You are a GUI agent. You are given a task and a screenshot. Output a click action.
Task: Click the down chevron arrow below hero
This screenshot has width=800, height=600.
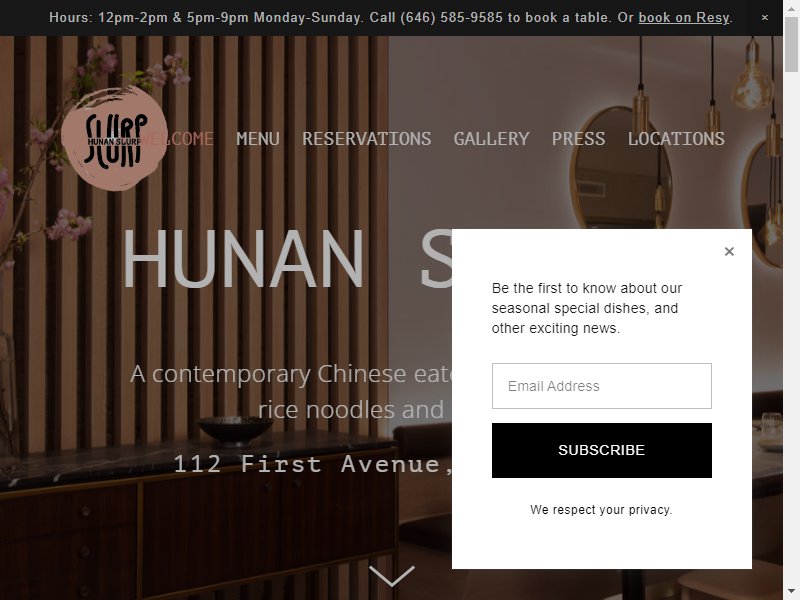coord(391,576)
